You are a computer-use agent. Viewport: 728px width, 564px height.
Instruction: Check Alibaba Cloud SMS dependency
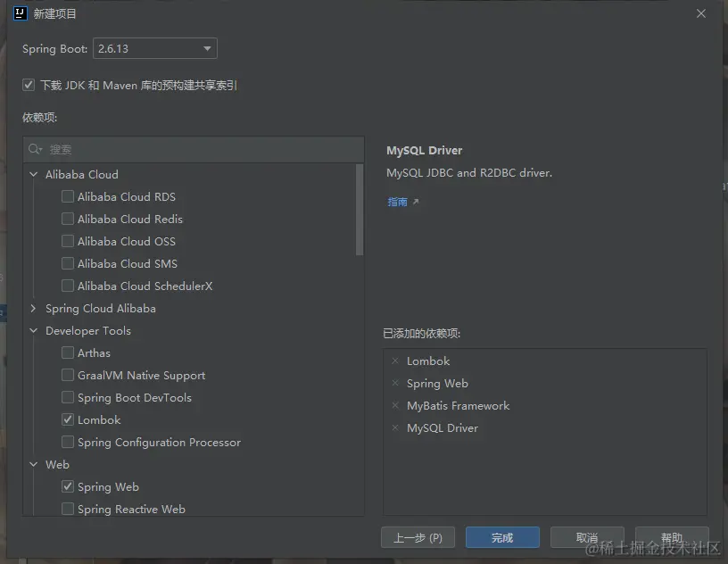click(x=68, y=263)
